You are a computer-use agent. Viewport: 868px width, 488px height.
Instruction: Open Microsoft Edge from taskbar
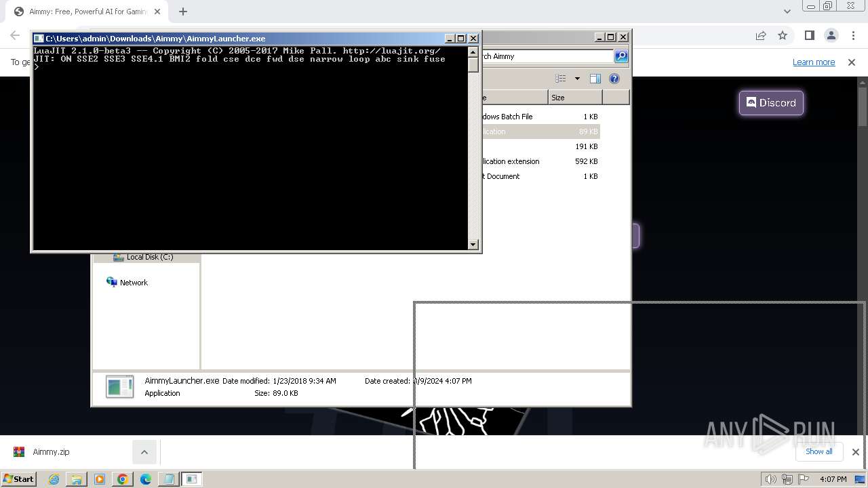145,479
